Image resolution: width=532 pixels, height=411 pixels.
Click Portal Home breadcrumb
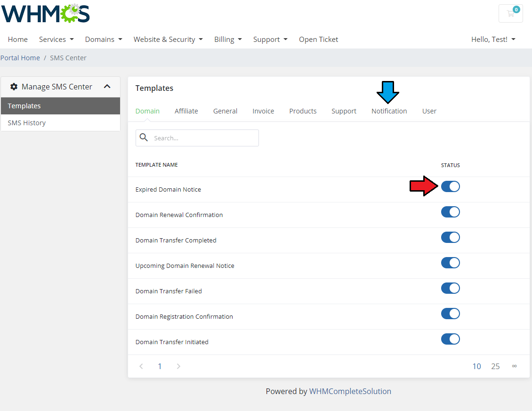tap(20, 58)
